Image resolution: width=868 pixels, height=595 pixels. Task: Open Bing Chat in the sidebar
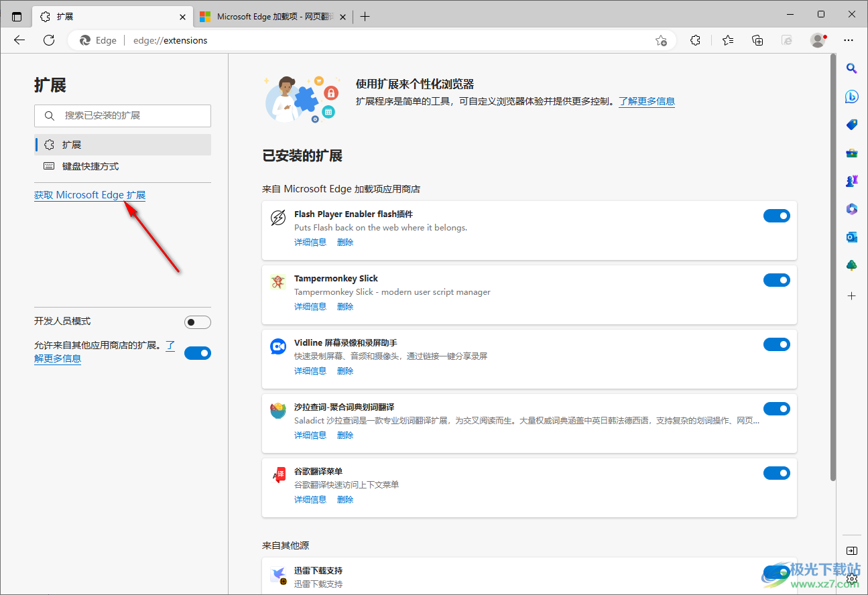(x=852, y=96)
